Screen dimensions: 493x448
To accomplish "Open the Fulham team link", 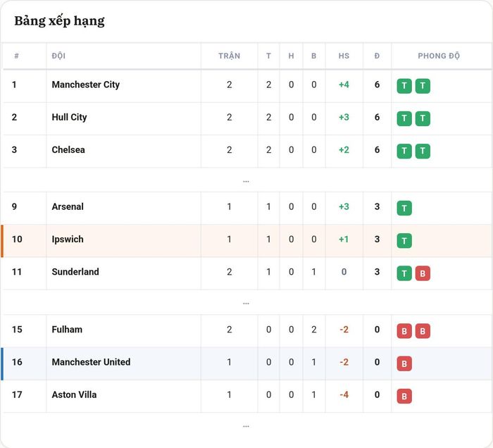I will pyautogui.click(x=67, y=330).
